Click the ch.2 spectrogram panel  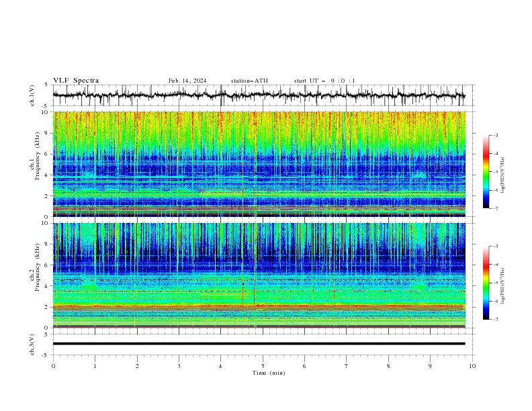pos(259,275)
